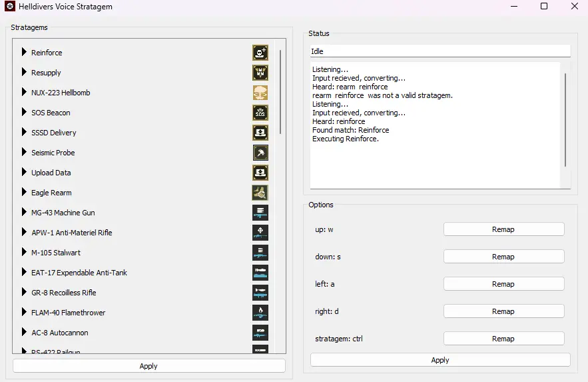The width and height of the screenshot is (588, 382).
Task: Click the 'up: w' option label
Action: pos(324,229)
